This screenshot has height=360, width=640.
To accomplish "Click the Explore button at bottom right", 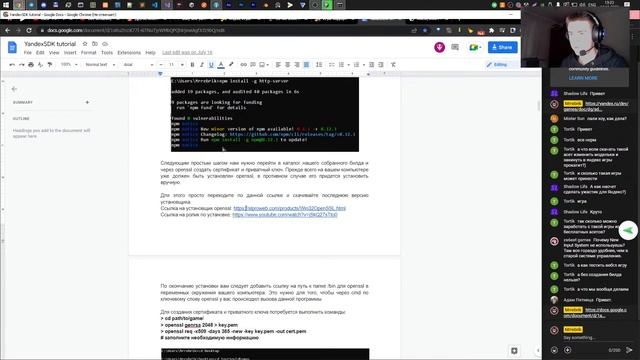I will pyautogui.click(x=514, y=350).
